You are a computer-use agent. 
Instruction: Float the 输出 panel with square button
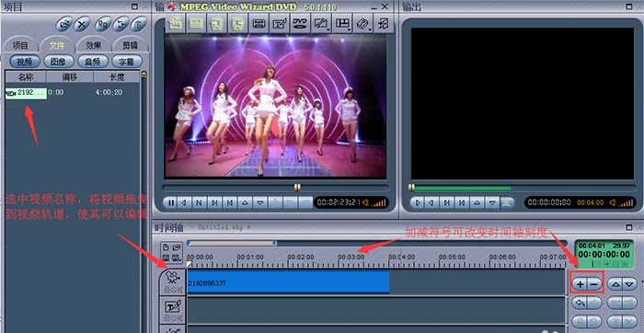[628, 6]
